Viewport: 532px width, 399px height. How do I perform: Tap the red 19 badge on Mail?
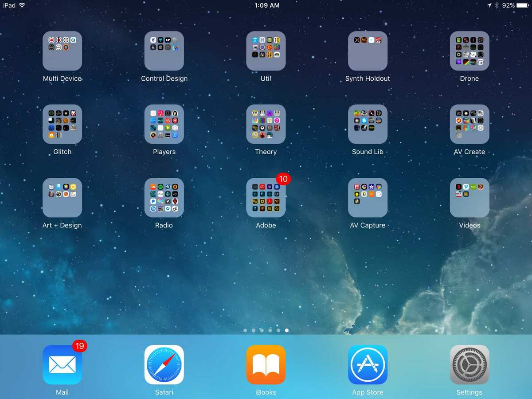click(79, 346)
